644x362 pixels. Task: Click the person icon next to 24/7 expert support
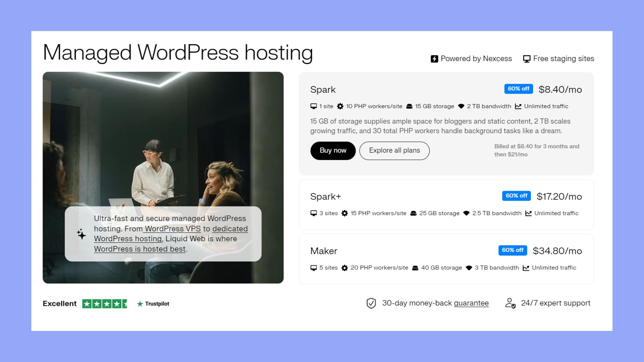coord(510,303)
